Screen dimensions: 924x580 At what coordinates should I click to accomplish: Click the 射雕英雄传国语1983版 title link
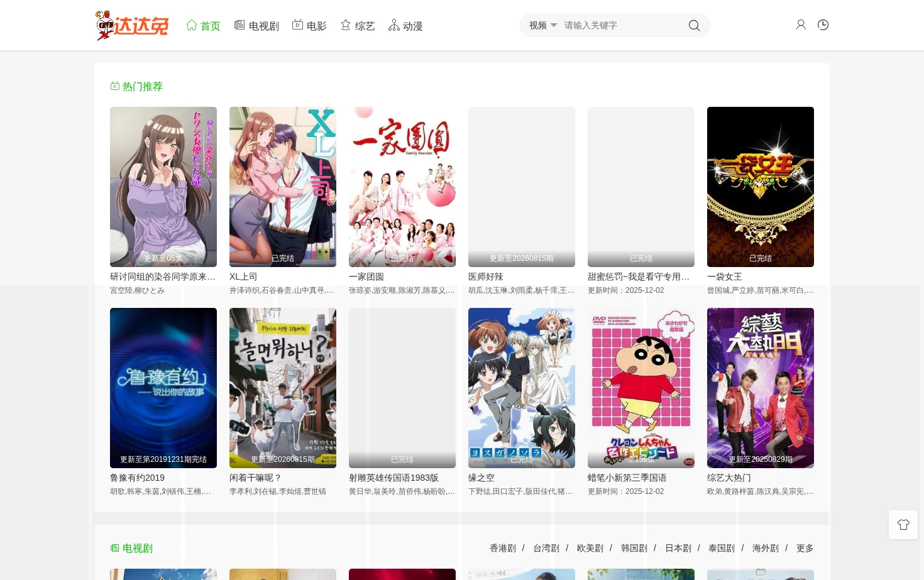[x=393, y=478]
